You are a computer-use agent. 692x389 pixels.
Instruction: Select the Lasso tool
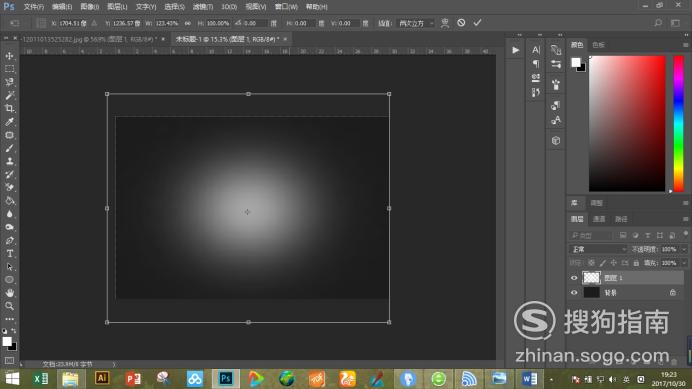coord(9,82)
